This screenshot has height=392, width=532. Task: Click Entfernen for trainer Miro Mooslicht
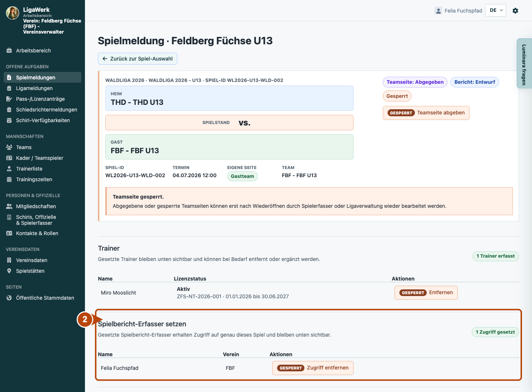426,293
